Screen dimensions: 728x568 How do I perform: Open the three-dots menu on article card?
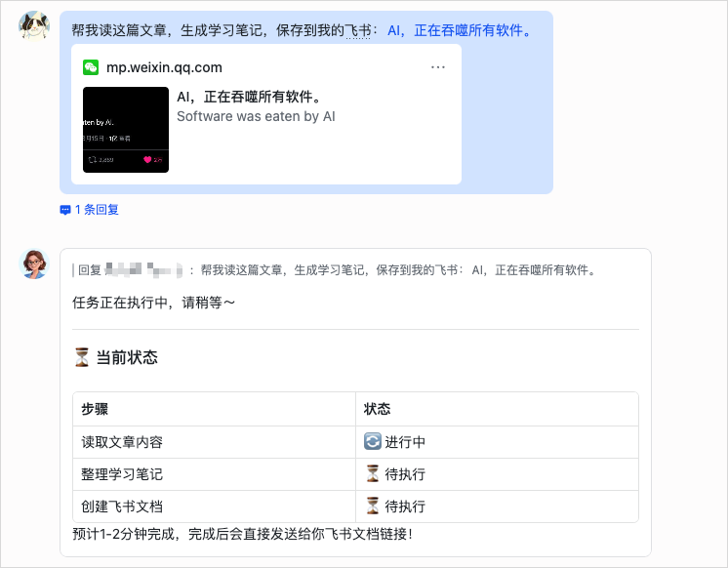tap(437, 67)
